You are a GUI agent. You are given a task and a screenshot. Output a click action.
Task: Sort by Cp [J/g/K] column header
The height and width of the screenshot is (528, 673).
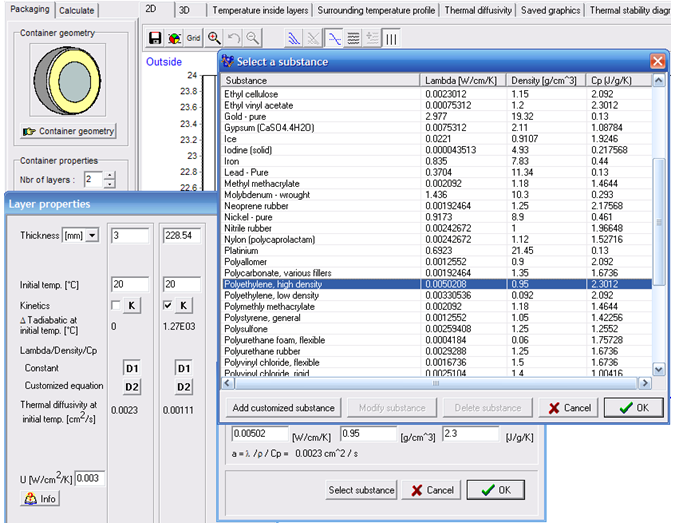click(x=619, y=81)
